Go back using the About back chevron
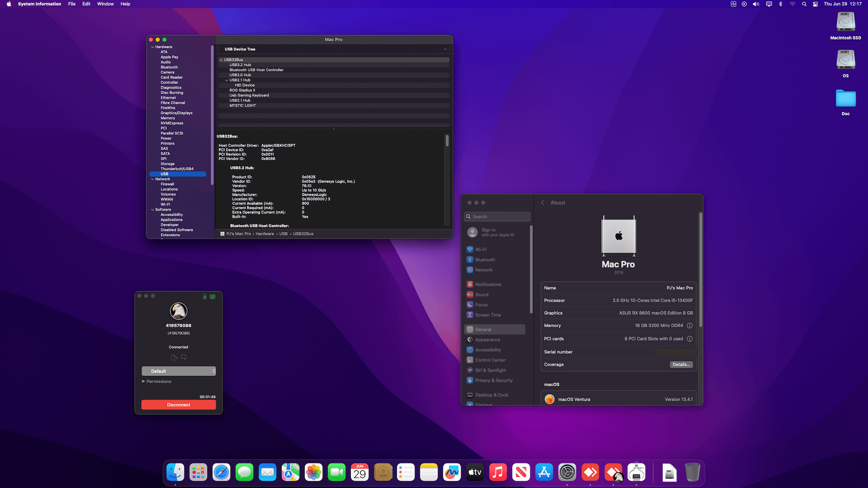Image resolution: width=868 pixels, height=488 pixels. pyautogui.click(x=542, y=203)
